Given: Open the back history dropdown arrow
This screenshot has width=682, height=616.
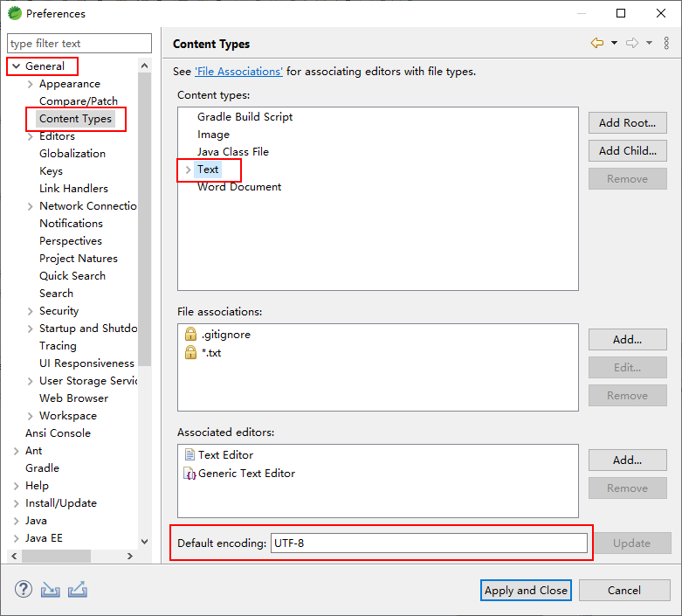Looking at the screenshot, I should 614,43.
